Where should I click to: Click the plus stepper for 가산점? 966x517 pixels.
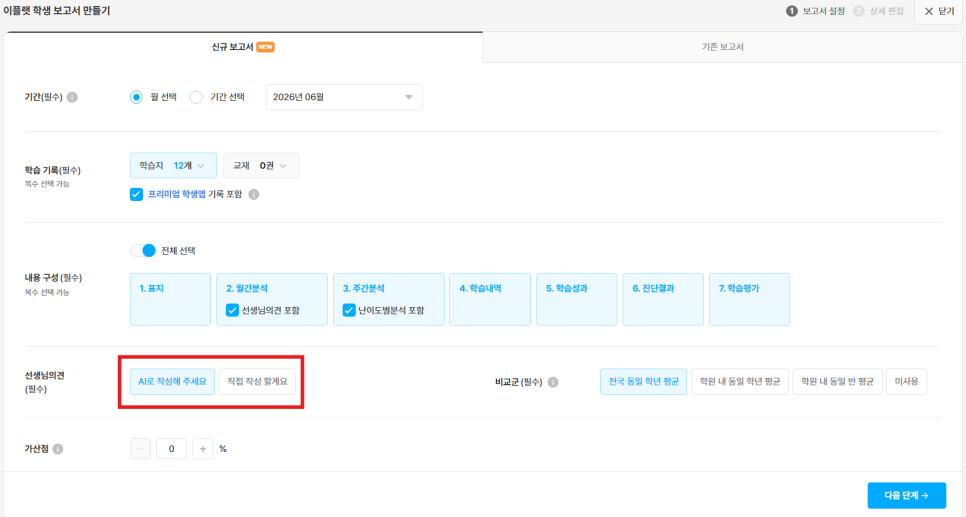tap(203, 449)
